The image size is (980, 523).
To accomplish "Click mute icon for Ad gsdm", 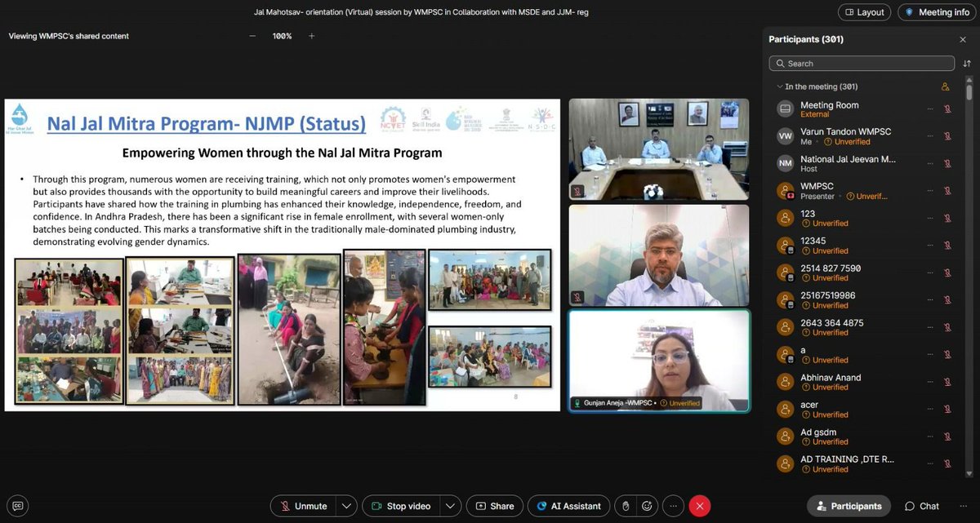I will point(947,437).
